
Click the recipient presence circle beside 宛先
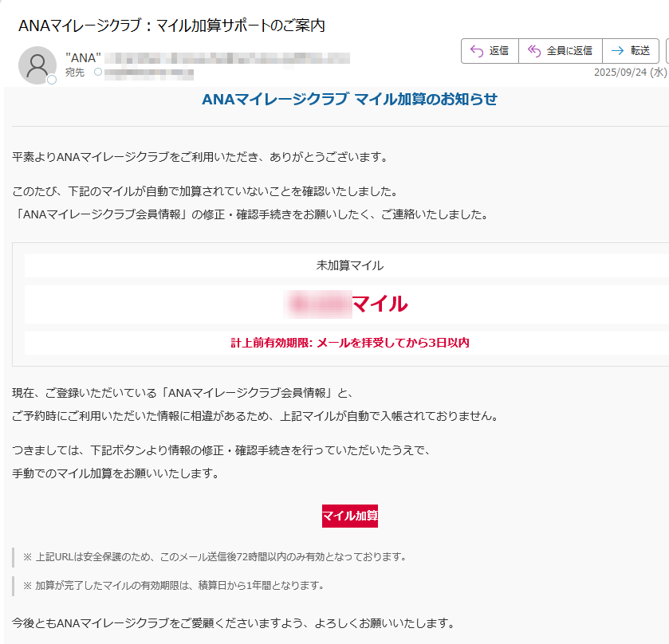pyautogui.click(x=98, y=73)
